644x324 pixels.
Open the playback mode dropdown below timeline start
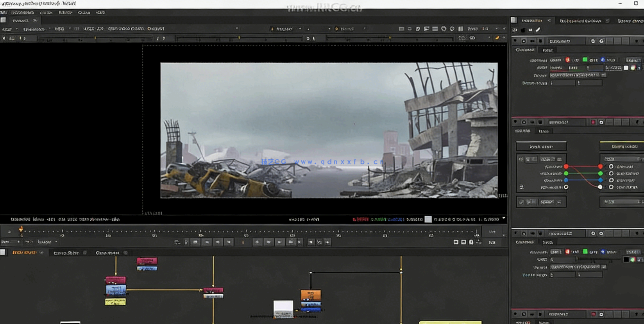47,242
